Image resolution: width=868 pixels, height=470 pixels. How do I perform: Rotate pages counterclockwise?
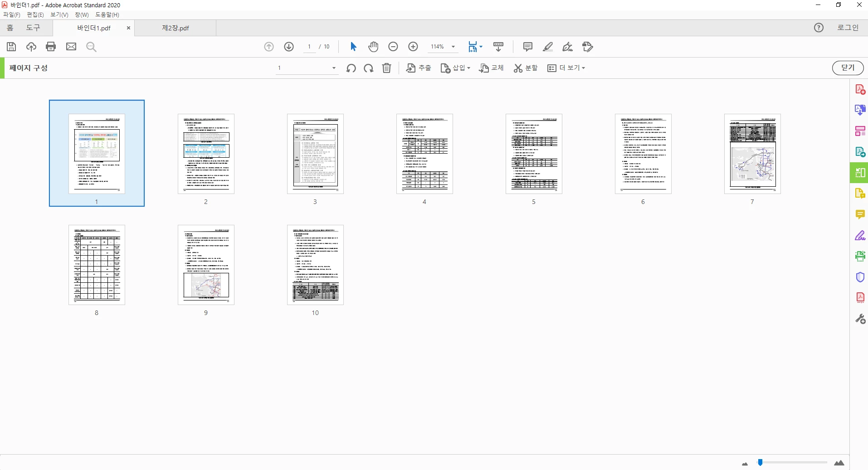351,68
